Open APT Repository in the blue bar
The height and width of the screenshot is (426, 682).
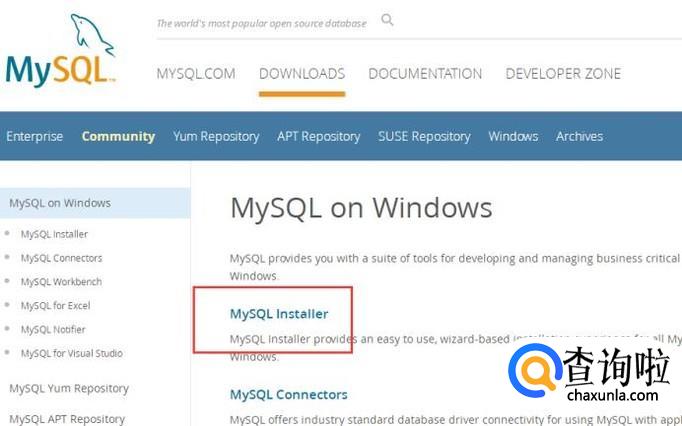click(x=318, y=136)
